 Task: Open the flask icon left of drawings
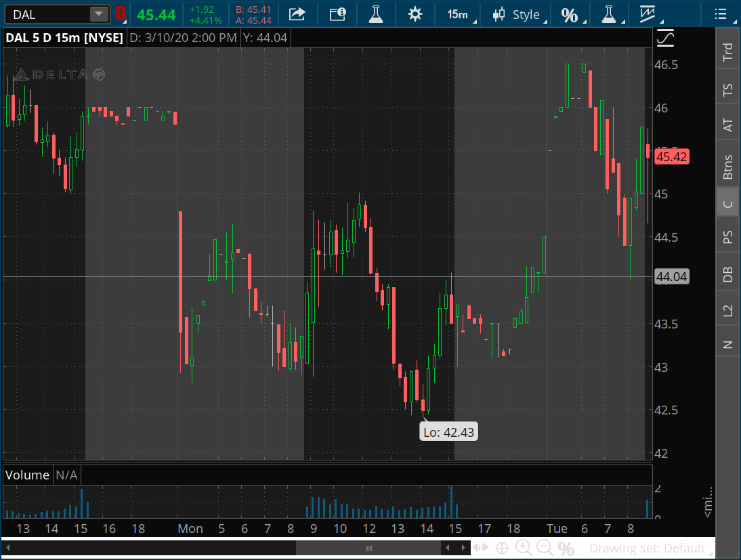point(609,14)
